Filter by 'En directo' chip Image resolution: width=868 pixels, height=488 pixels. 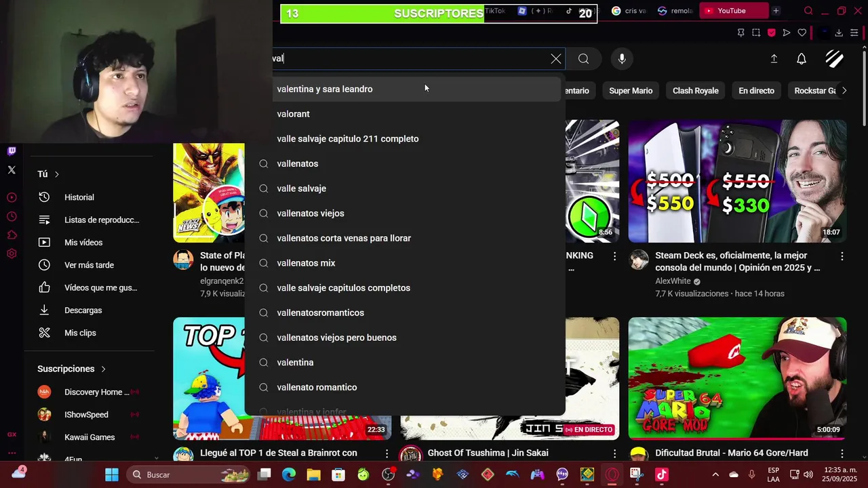coord(756,91)
